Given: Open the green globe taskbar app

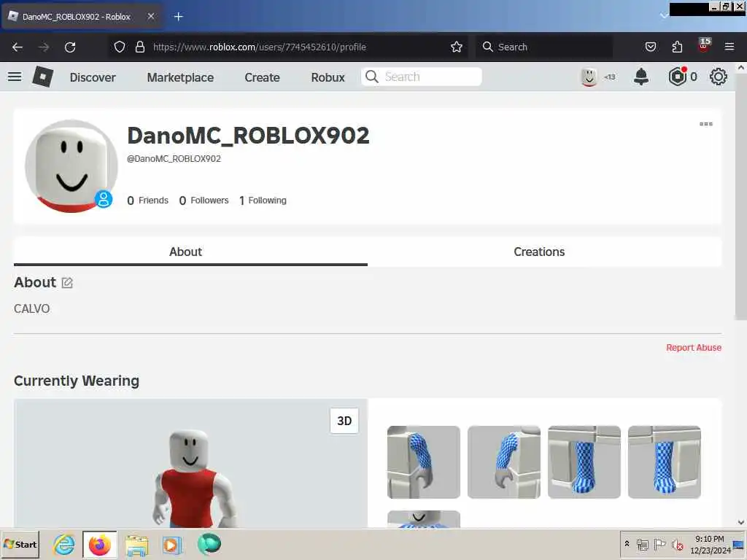Looking at the screenshot, I should click(209, 544).
